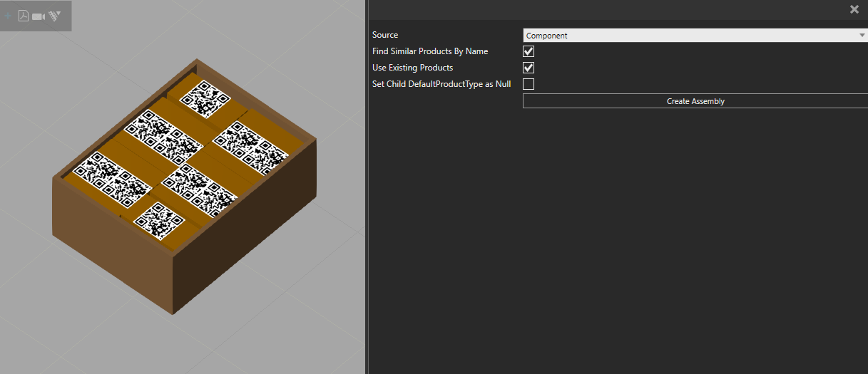
Task: Click the Source property label
Action: 385,36
